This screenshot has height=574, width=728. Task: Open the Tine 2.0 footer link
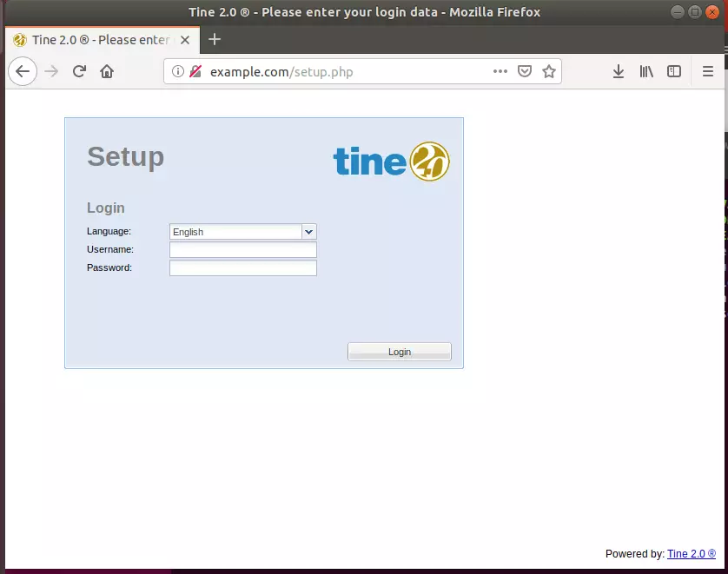point(692,553)
